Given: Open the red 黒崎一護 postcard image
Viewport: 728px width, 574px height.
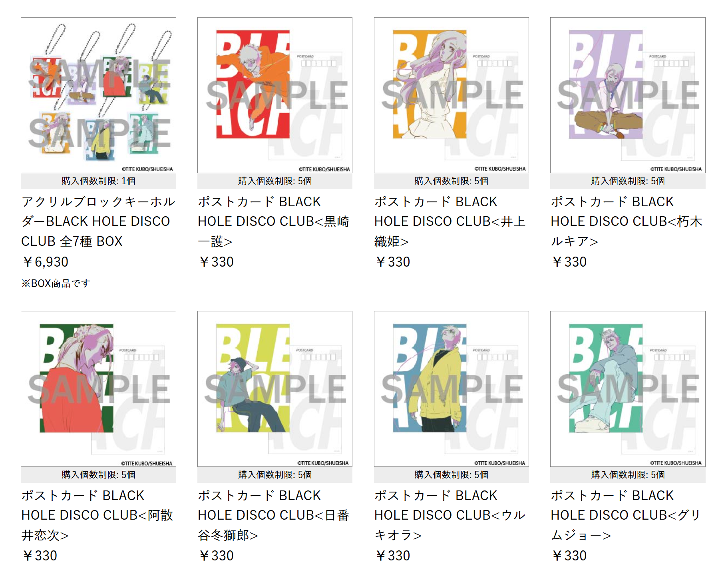Looking at the screenshot, I should tap(275, 95).
